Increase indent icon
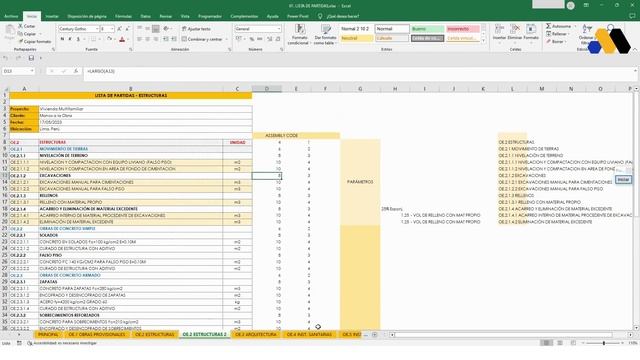 (x=174, y=39)
